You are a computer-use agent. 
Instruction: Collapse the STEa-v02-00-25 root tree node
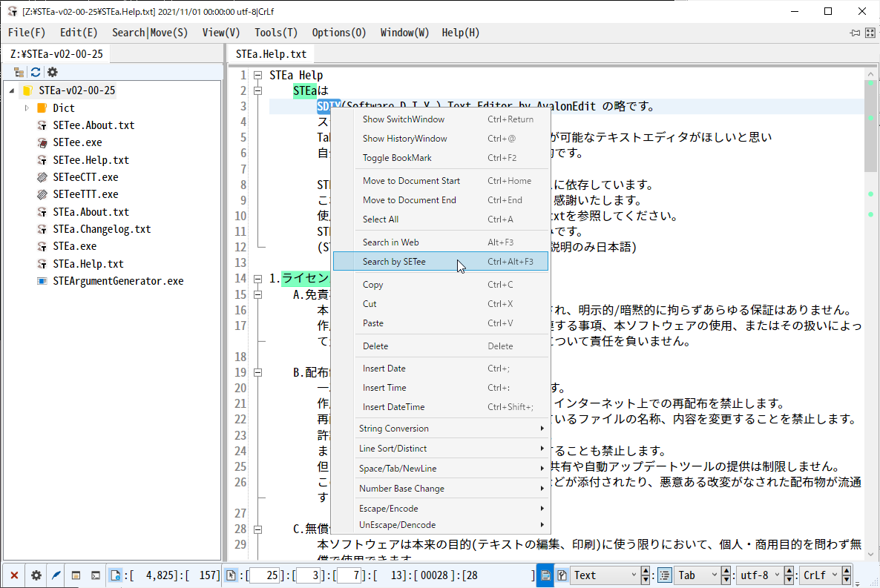click(12, 90)
